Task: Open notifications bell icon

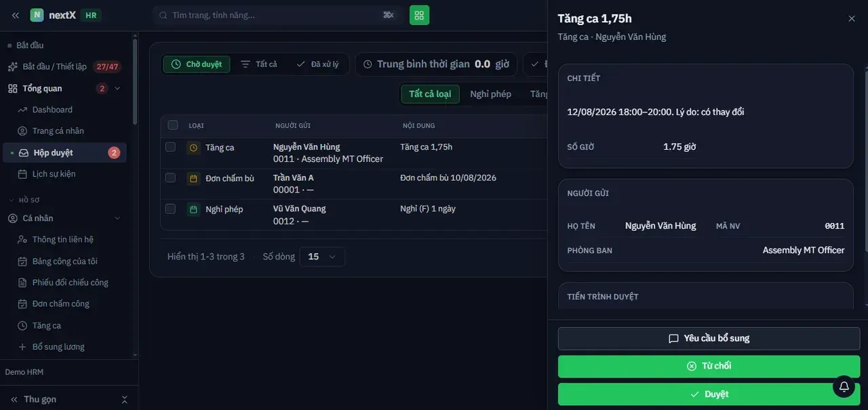Action: coord(844,386)
